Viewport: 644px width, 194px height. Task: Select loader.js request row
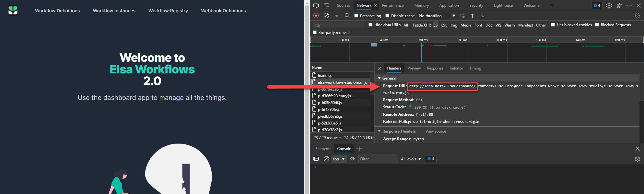340,75
